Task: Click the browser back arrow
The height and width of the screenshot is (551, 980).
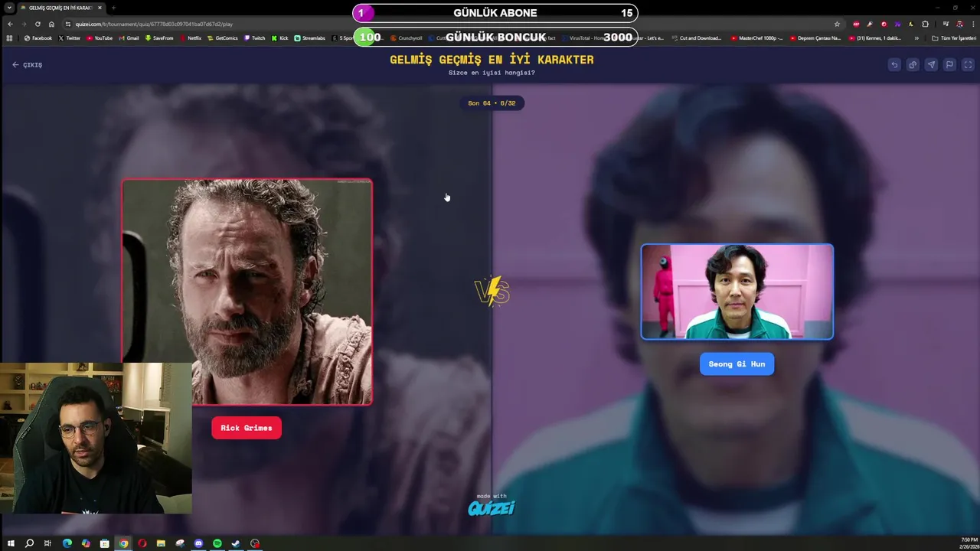Action: (9, 24)
